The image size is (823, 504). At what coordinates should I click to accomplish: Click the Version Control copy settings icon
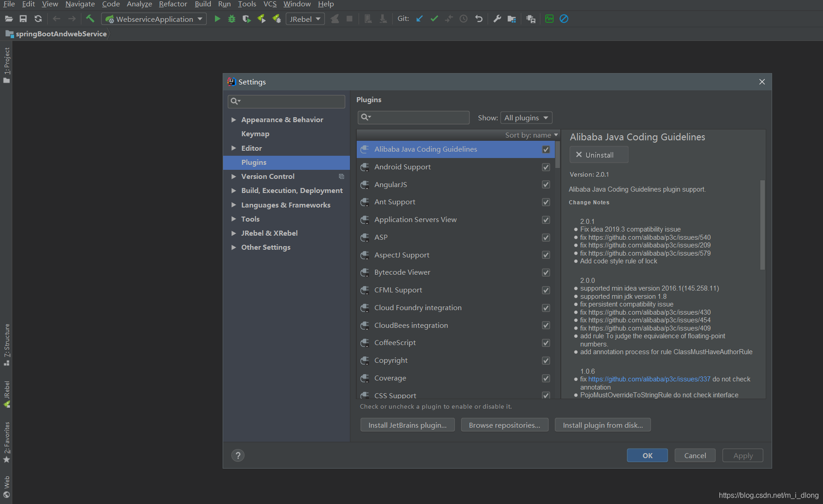pos(341,176)
